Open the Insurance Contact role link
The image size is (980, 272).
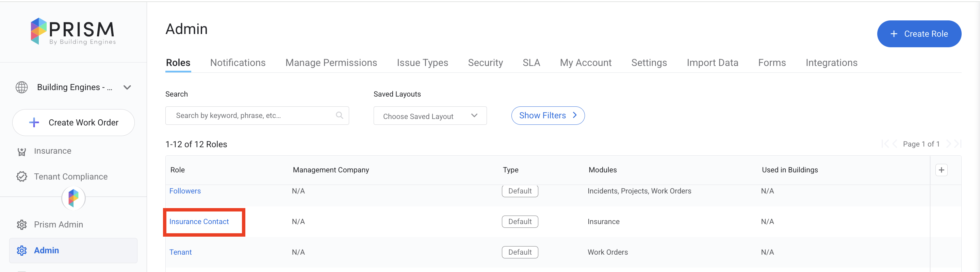199,221
